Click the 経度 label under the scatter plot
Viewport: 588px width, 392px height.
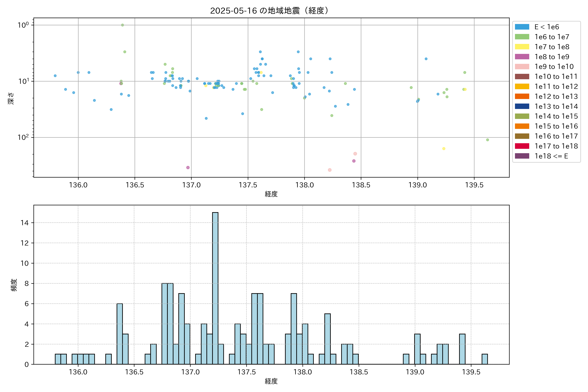point(271,194)
